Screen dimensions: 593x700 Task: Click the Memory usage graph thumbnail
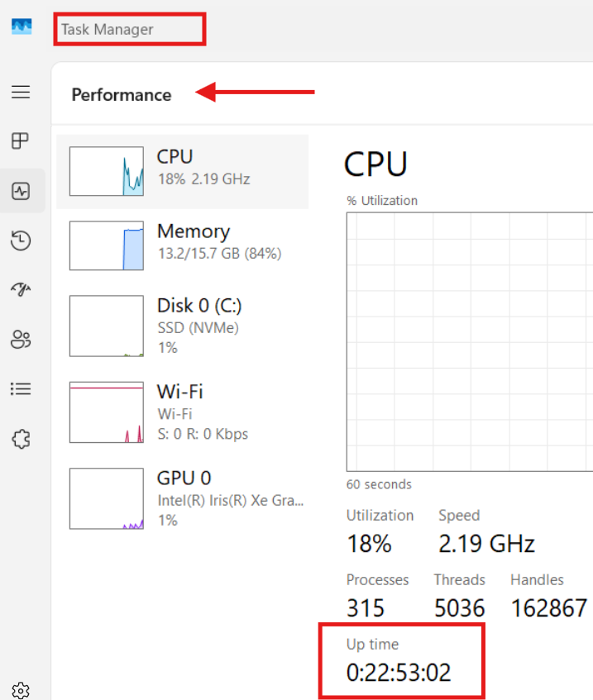click(107, 245)
